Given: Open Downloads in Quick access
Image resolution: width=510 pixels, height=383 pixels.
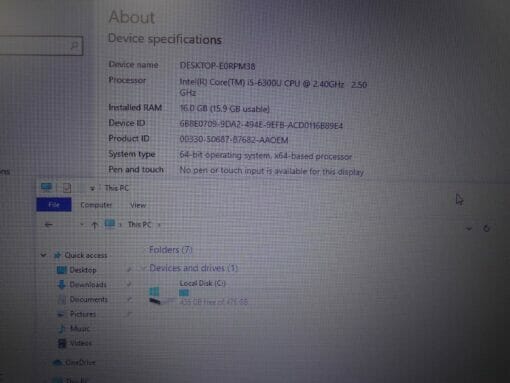Looking at the screenshot, I should (x=88, y=284).
